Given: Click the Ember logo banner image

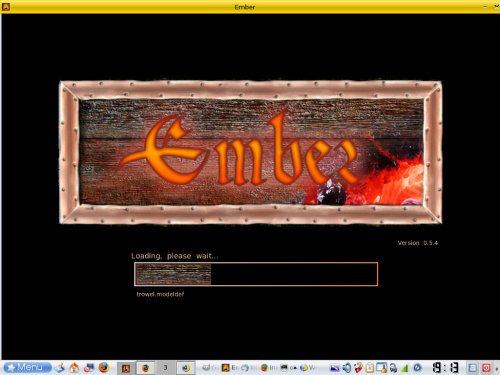Looking at the screenshot, I should point(251,152).
